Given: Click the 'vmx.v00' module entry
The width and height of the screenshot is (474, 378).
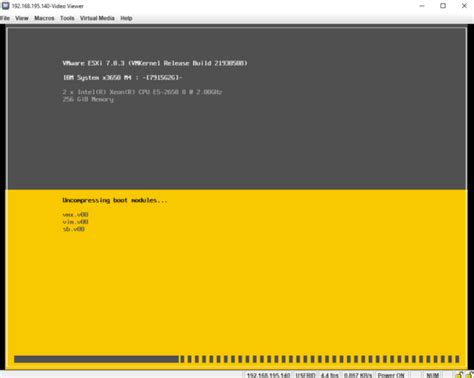Looking at the screenshot, I should pos(75,215).
